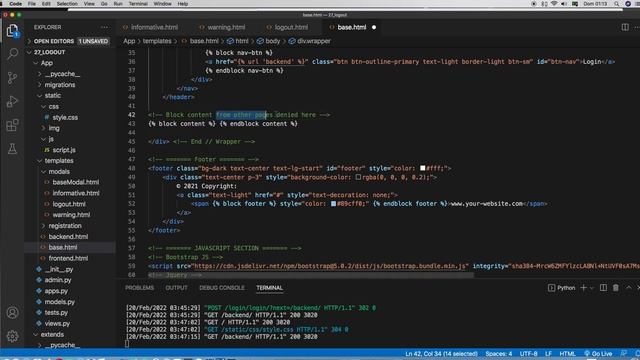
Task: Collapse the App folder
Action: (x=46, y=63)
